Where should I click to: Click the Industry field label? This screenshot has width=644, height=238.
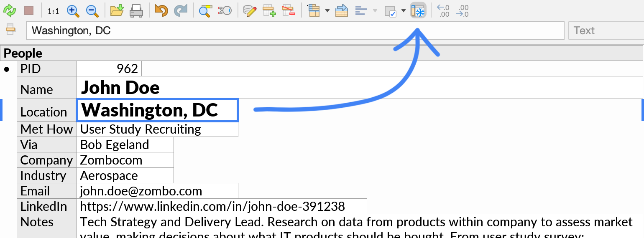[x=47, y=175]
